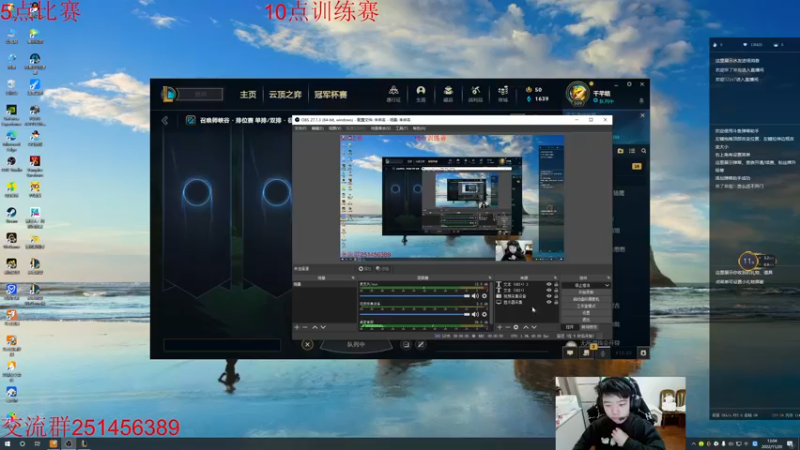Expand the 停止推流 button dropdown arrow
This screenshot has width=800, height=450.
[607, 285]
